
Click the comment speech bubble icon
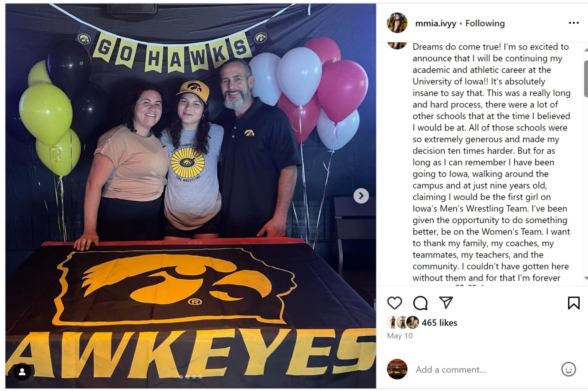point(420,303)
